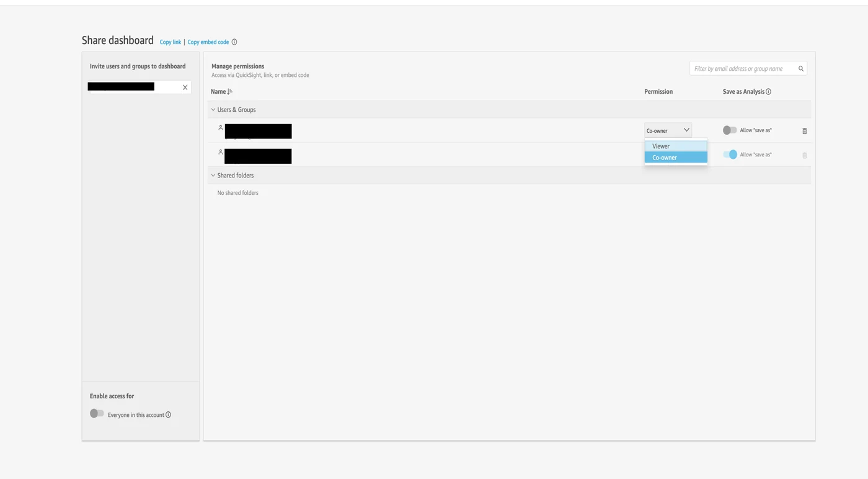Choose the highlighted Co-owner option in the list
Viewport: 868px width, 479px height.
676,158
